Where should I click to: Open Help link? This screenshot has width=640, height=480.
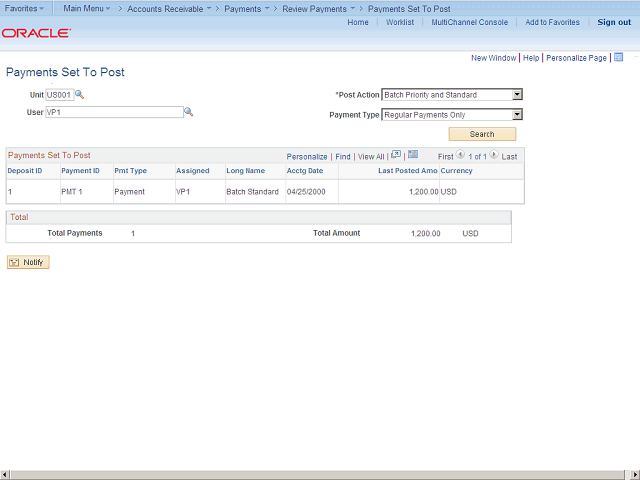click(x=531, y=58)
